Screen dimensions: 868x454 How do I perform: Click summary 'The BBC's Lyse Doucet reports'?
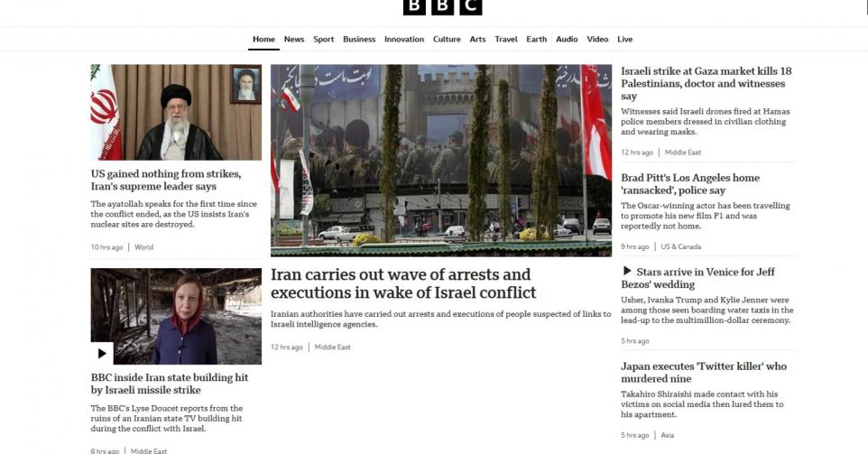167,418
